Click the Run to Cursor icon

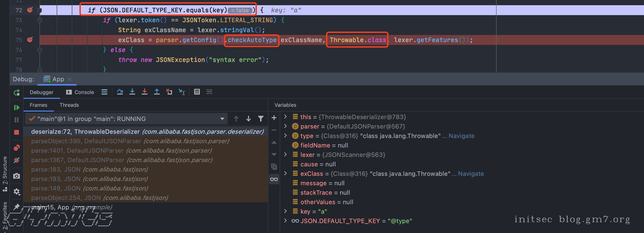pos(181,92)
